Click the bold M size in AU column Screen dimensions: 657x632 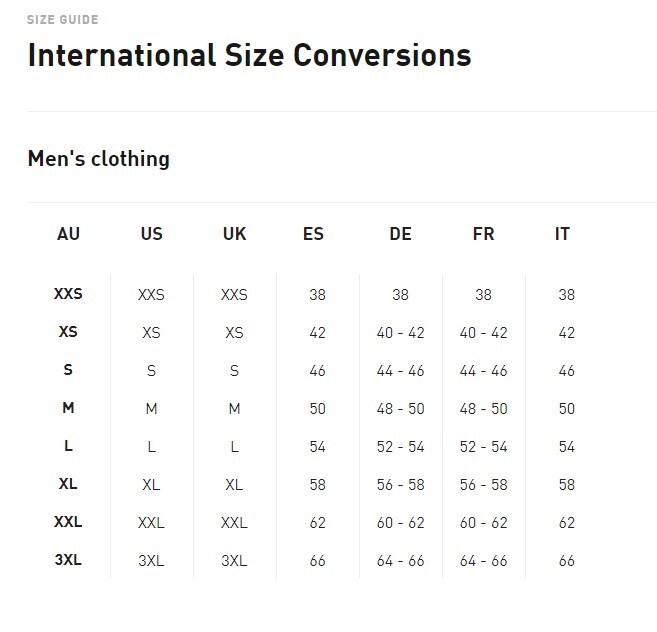[x=68, y=408]
